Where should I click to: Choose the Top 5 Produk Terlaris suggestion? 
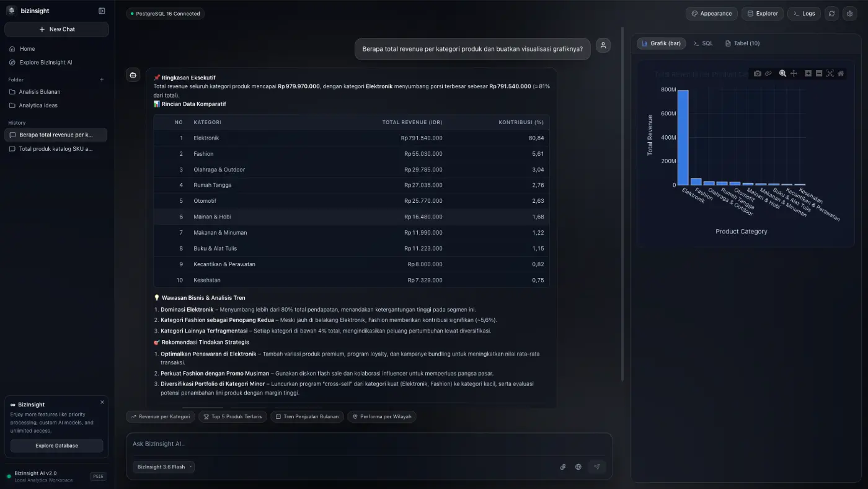coord(232,416)
